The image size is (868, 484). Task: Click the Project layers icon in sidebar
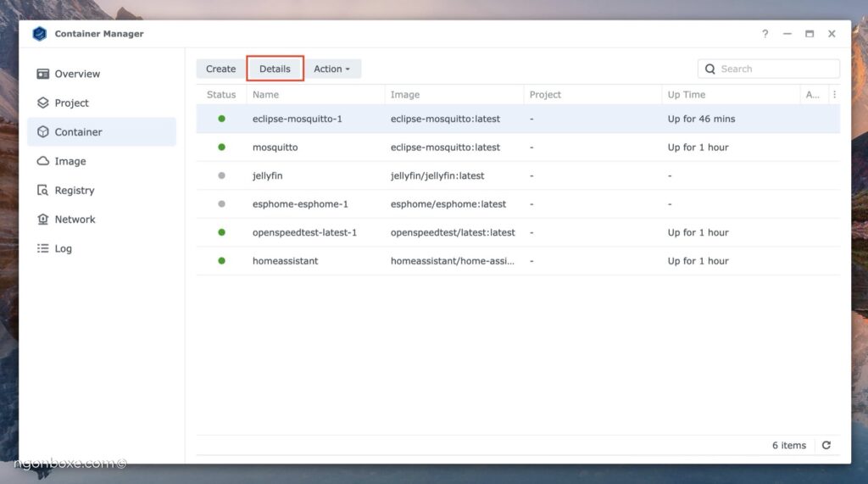42,103
